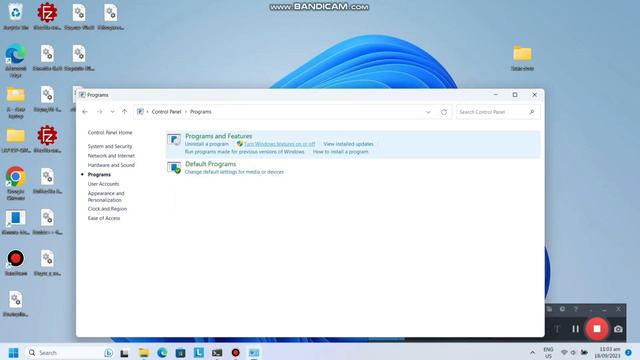Click the Programs and Features heading

coord(218,136)
